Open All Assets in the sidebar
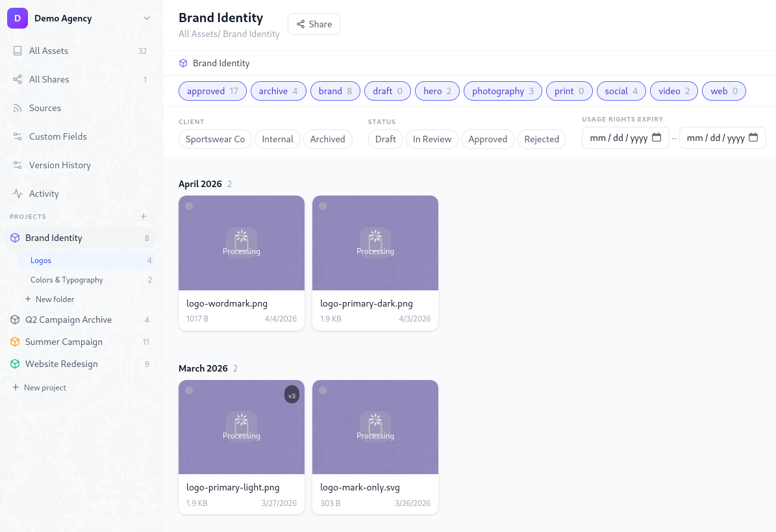This screenshot has height=532, width=776. point(80,51)
